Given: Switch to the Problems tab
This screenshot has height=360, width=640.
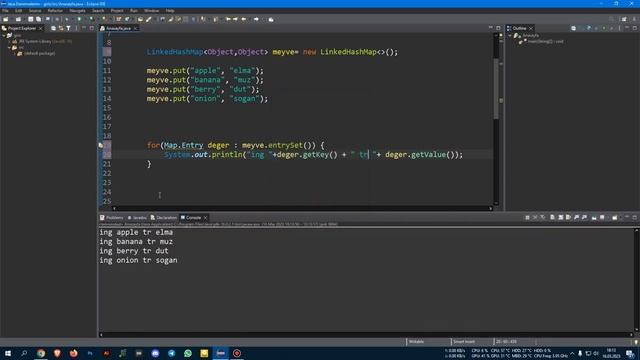Looking at the screenshot, I should pos(111,218).
